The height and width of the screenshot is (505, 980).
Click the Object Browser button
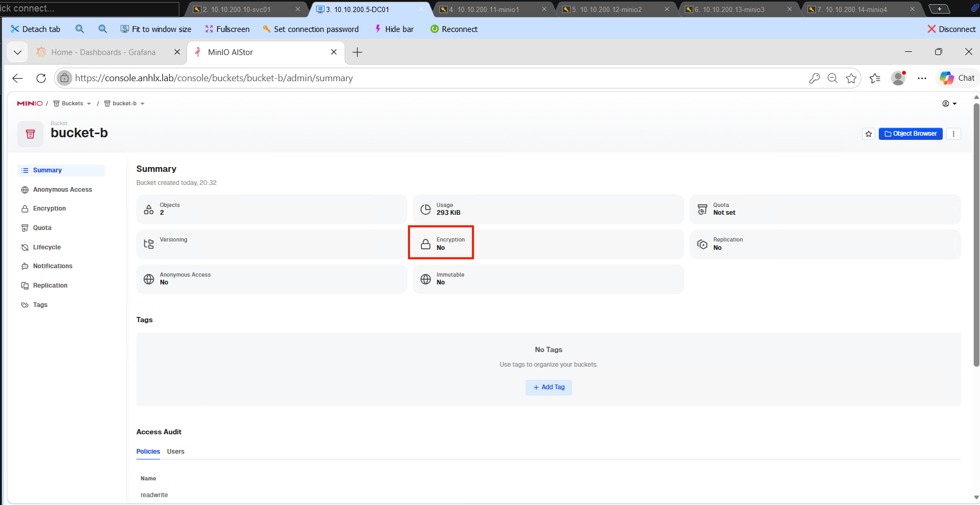pyautogui.click(x=911, y=134)
